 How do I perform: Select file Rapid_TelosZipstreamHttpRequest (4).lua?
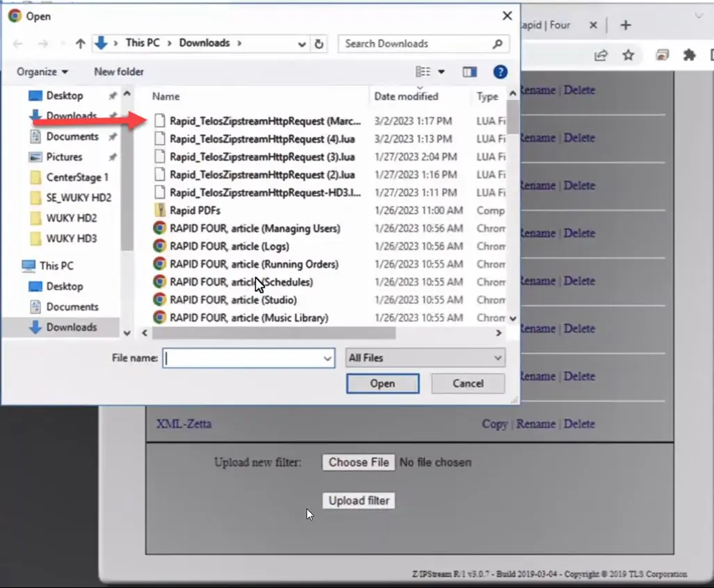tap(262, 139)
